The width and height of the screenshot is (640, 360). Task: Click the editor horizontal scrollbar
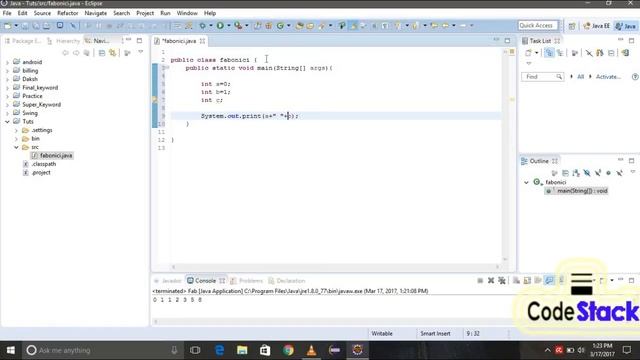[335, 267]
